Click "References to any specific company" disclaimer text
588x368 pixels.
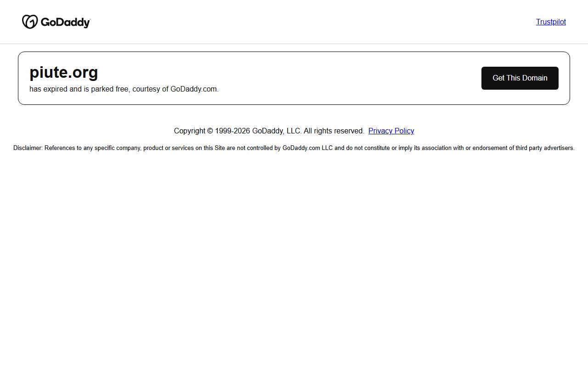[x=92, y=148]
